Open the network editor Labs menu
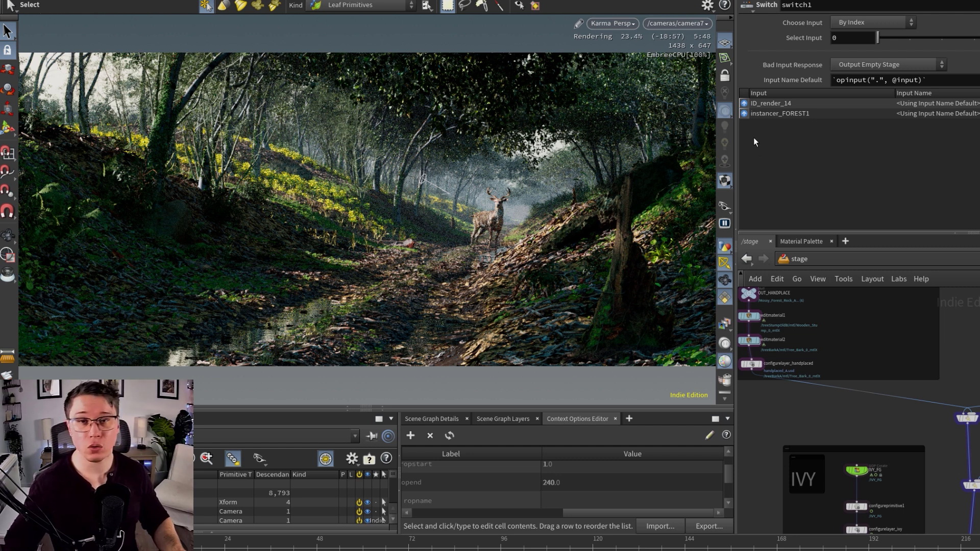Screen dimensions: 980x551 899,279
